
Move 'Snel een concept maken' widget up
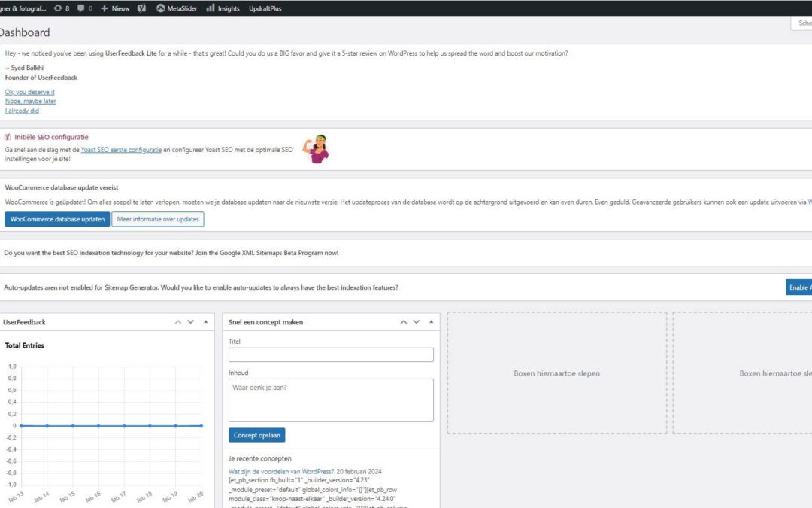point(404,322)
